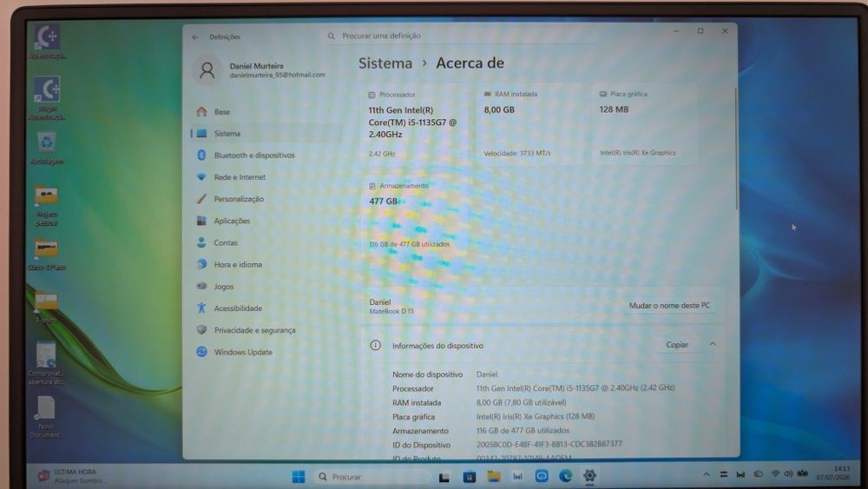Open Microsoft Store from the taskbar
The image size is (868, 489).
click(469, 476)
